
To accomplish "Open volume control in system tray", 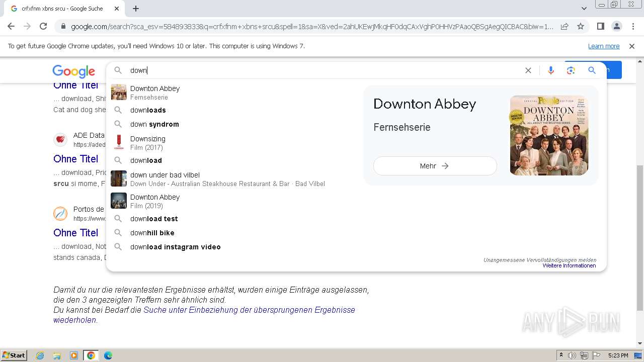I will coord(572,355).
